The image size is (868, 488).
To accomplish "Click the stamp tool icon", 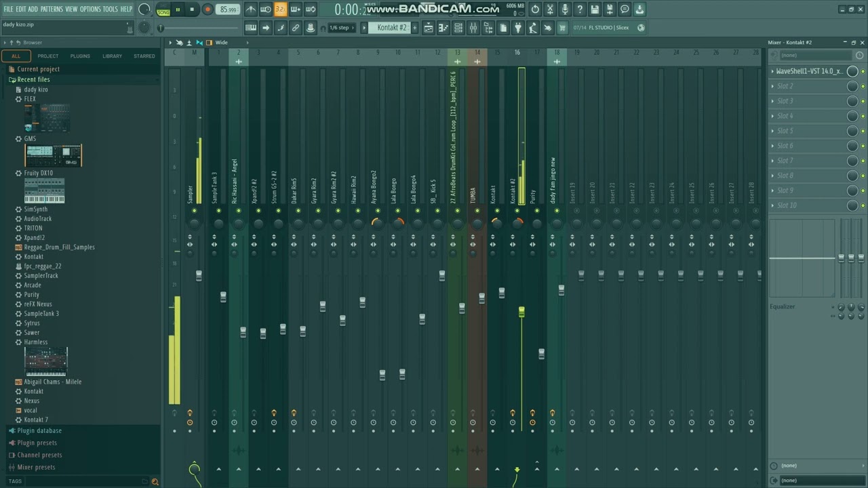I will coord(311,28).
